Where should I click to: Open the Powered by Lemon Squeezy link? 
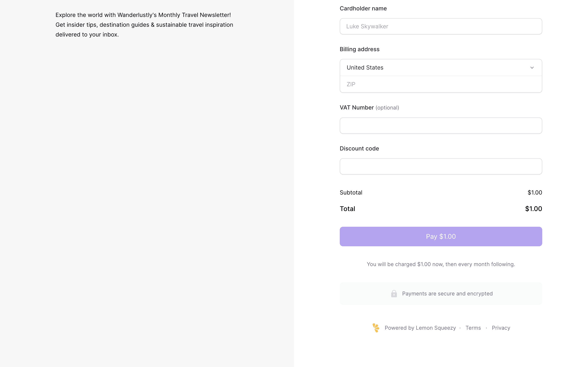pos(420,328)
